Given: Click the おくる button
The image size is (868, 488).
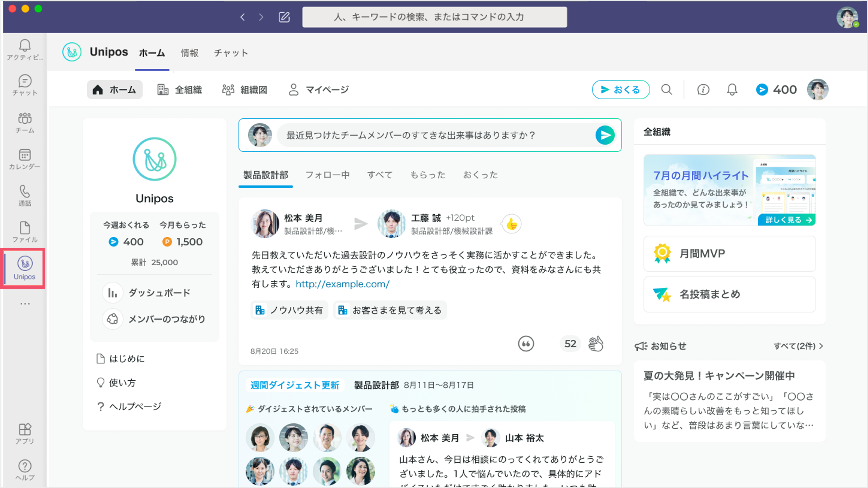Looking at the screenshot, I should 621,89.
